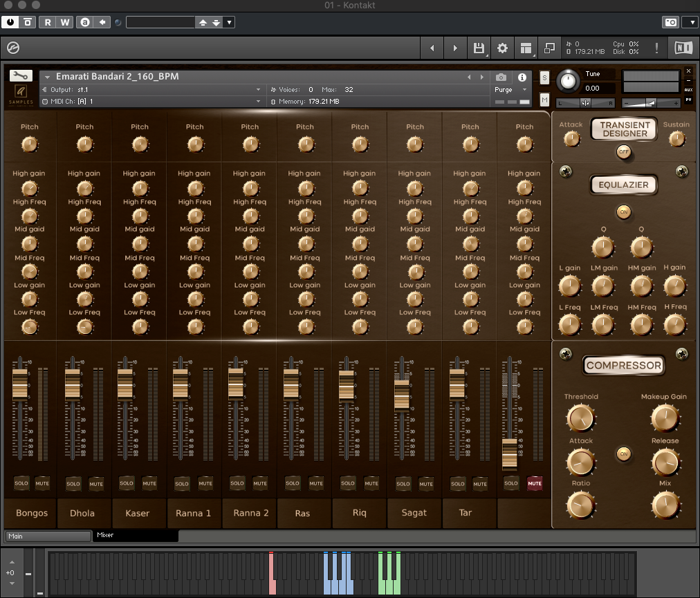The width and height of the screenshot is (700, 598).
Task: Unmute the red MUTE on last channel
Action: click(x=535, y=483)
